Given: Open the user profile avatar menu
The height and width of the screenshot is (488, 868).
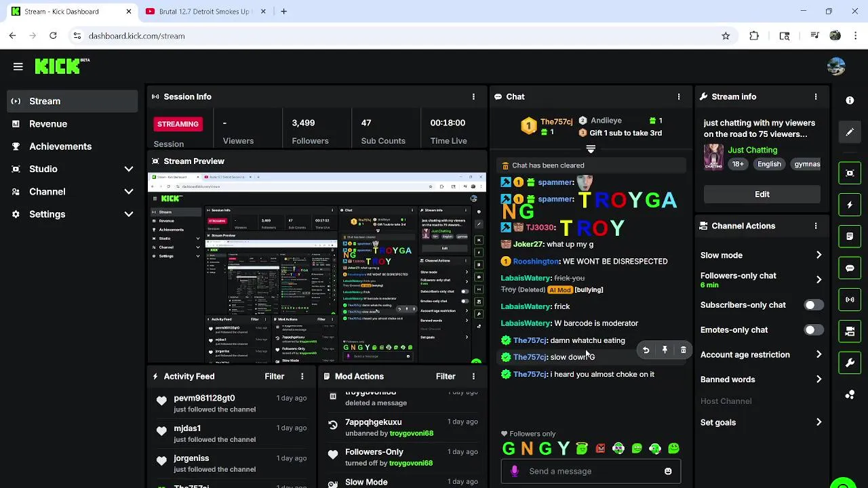Looking at the screenshot, I should point(836,66).
